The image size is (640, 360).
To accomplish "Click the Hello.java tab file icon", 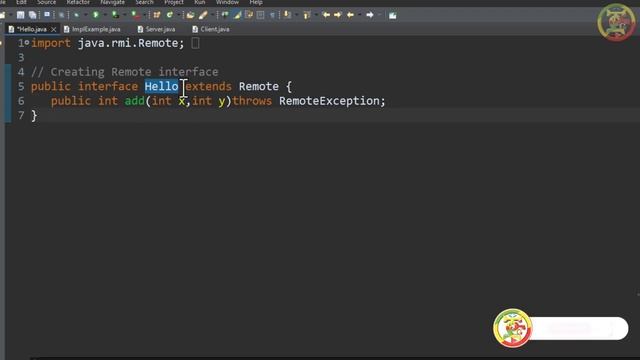I will pos(11,29).
